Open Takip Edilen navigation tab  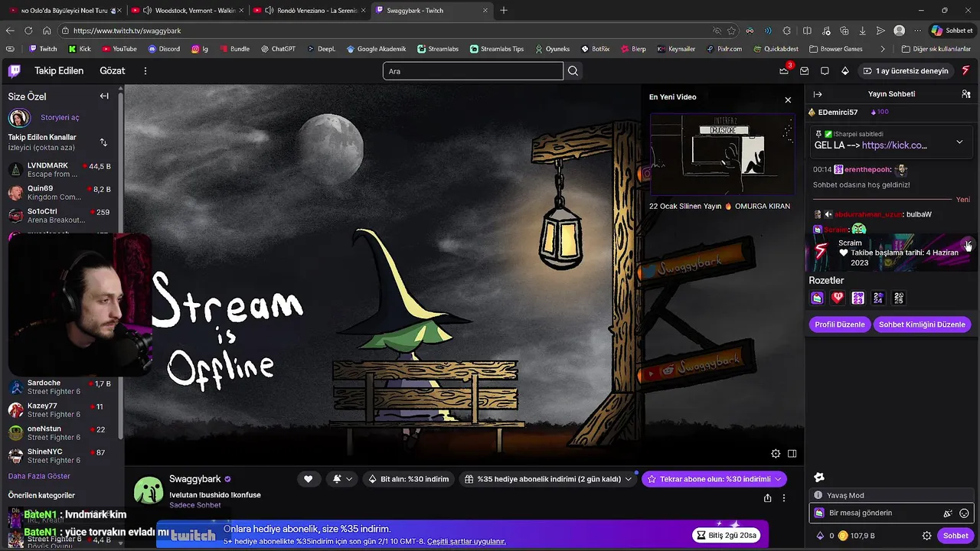click(x=59, y=70)
